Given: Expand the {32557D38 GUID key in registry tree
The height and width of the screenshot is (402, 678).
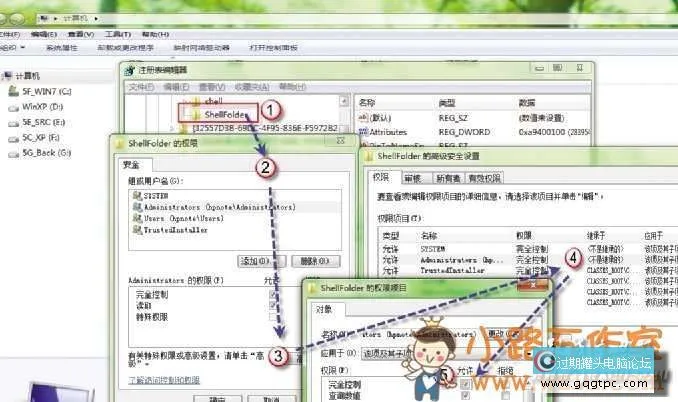Looking at the screenshot, I should tap(172, 128).
